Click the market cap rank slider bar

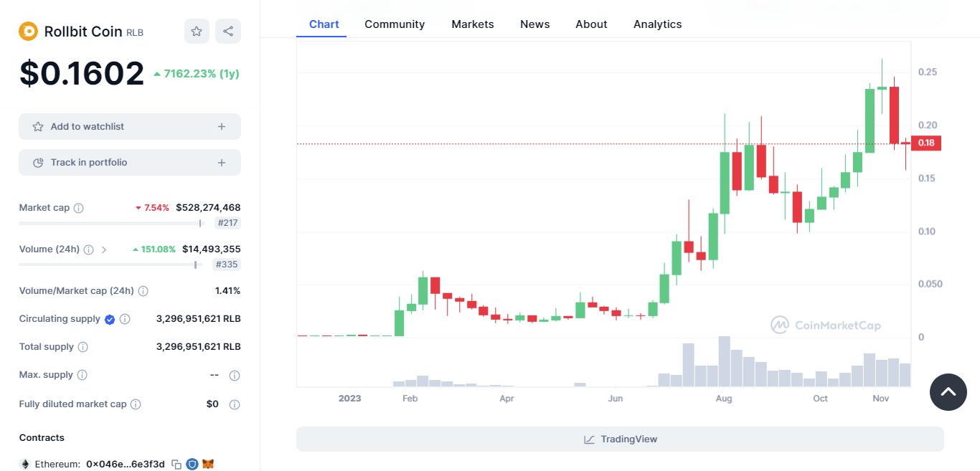(x=112, y=223)
